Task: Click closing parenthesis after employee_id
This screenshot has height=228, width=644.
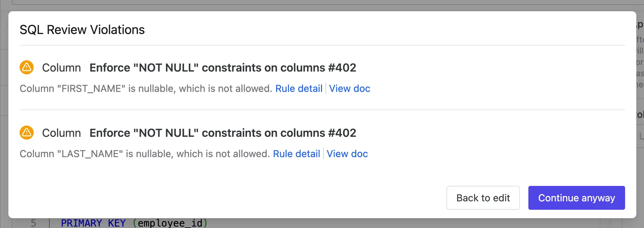Action: coord(205,223)
